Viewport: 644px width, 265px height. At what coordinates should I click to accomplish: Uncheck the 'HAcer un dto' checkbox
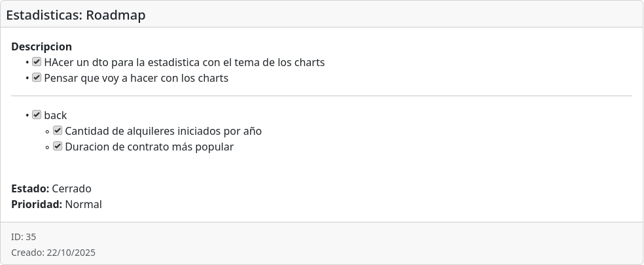[37, 62]
